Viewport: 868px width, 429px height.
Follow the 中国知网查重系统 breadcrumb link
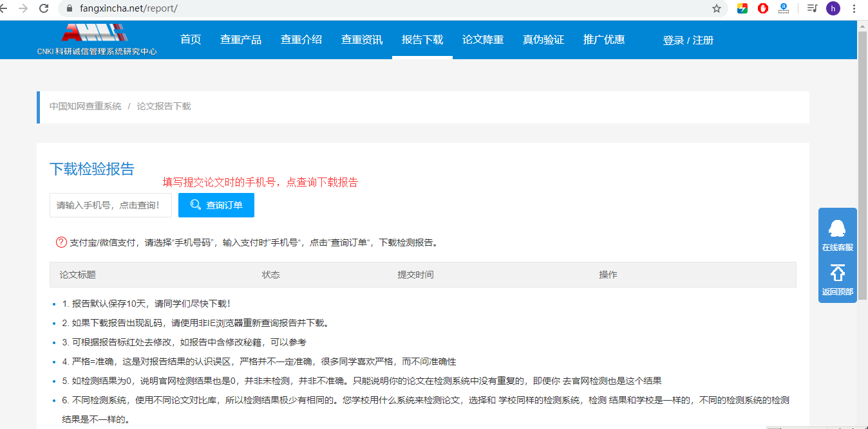(x=84, y=106)
